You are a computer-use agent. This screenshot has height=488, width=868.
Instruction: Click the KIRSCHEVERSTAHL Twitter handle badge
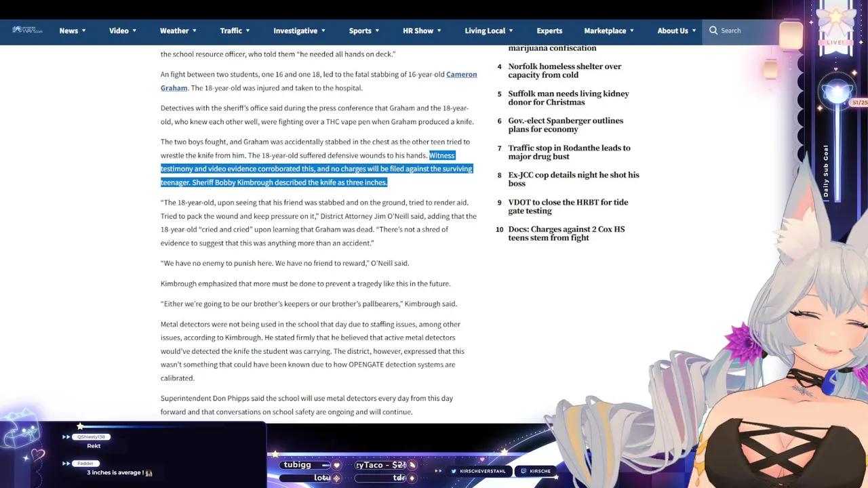[x=479, y=471]
